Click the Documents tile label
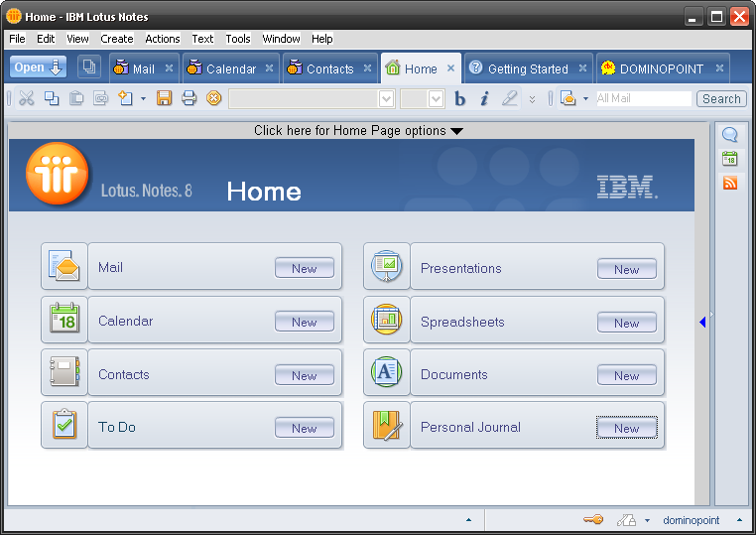756x535 pixels. pos(453,374)
